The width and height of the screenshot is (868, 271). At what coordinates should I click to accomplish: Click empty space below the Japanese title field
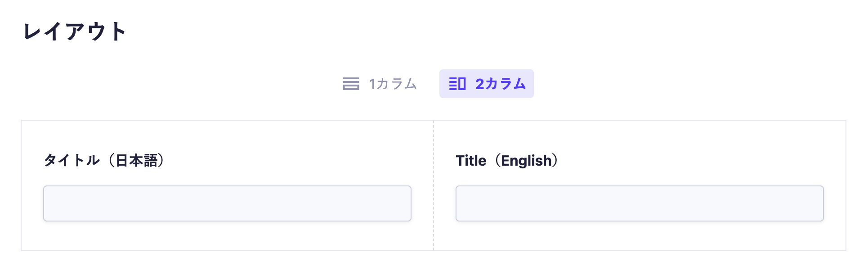pyautogui.click(x=227, y=236)
